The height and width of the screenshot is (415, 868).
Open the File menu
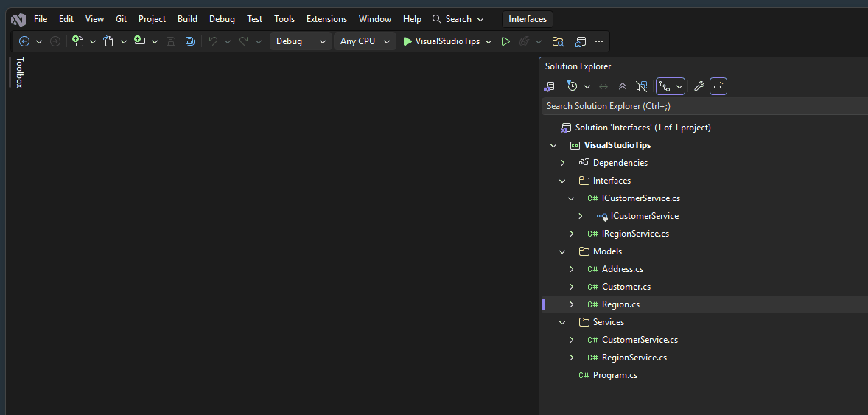(x=41, y=19)
